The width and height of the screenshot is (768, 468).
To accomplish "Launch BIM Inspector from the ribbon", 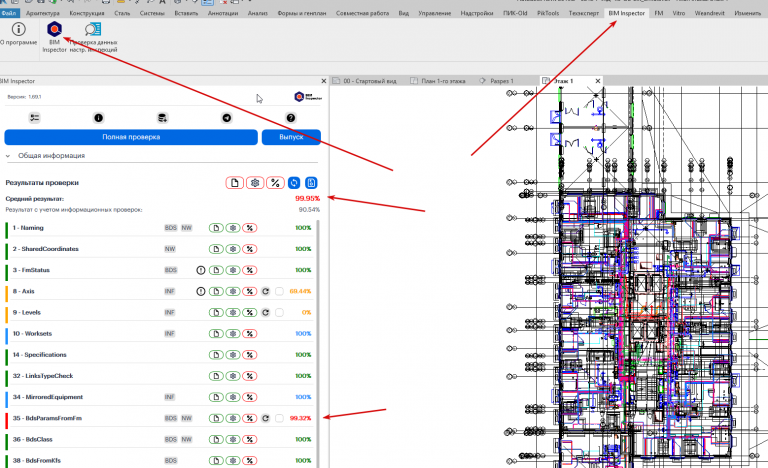I will click(54, 36).
